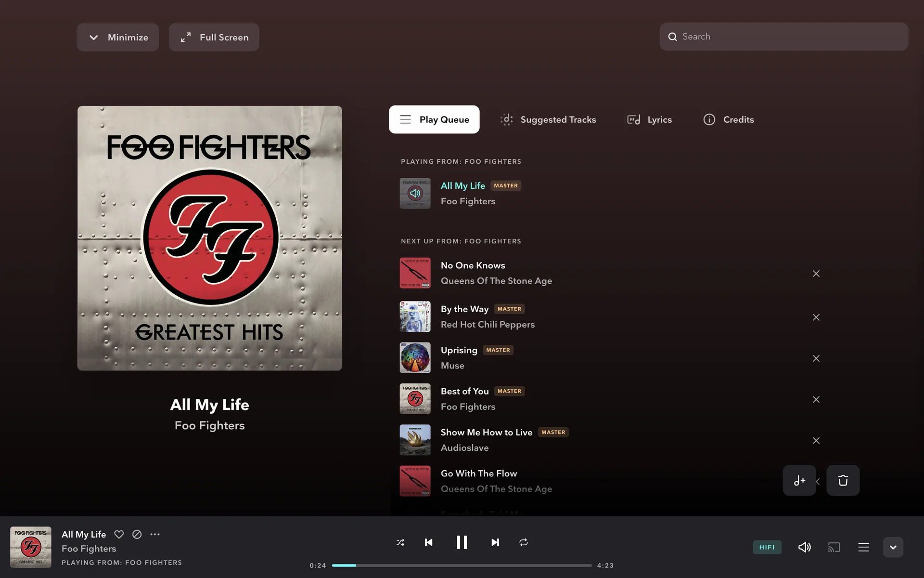Click the volume speaker icon

point(805,547)
